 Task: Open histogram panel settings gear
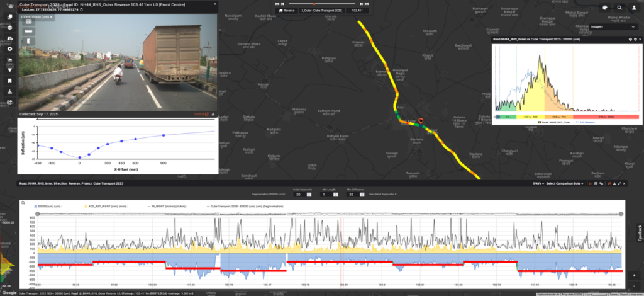635,40
